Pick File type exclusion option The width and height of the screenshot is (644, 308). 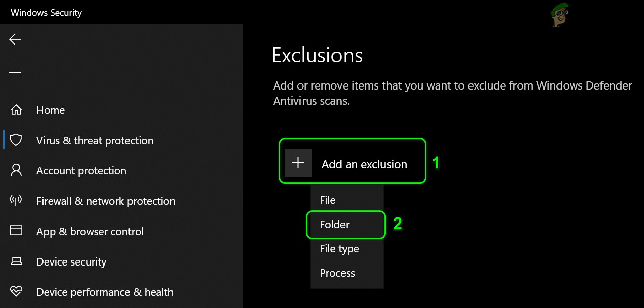(x=339, y=249)
